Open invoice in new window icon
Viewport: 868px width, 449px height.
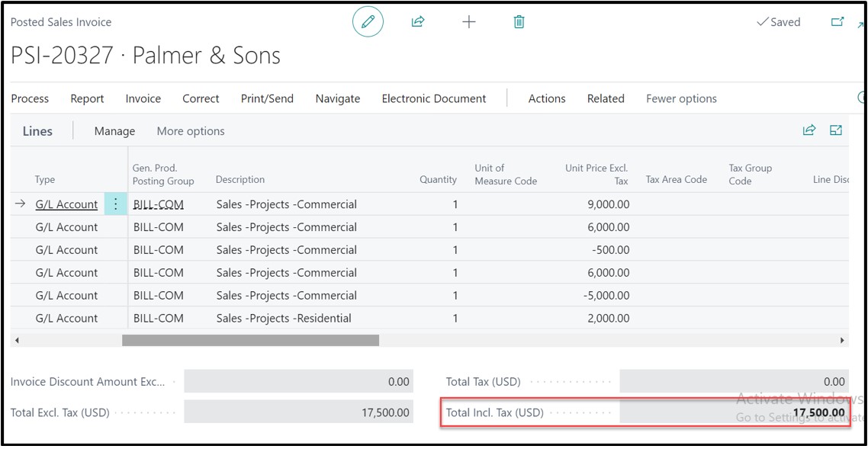point(837,22)
